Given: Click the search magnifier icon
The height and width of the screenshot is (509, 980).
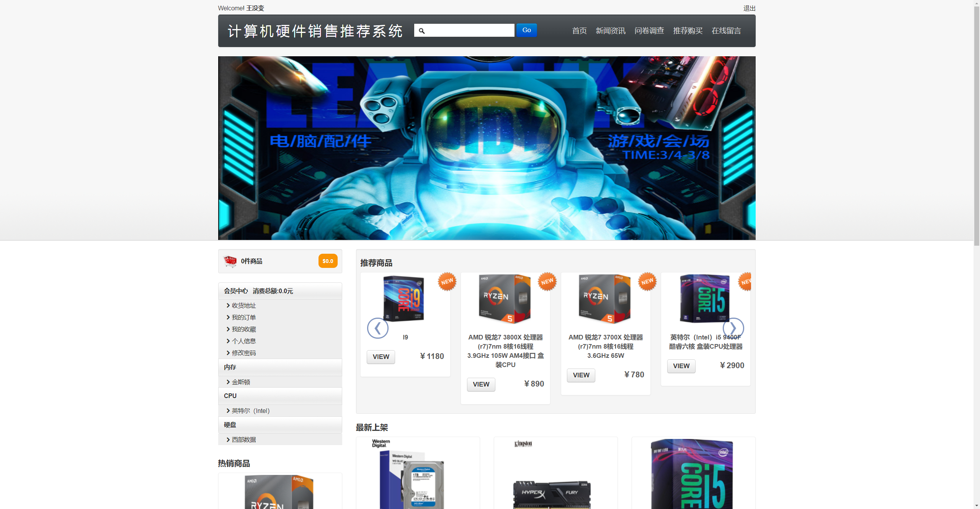Looking at the screenshot, I should point(421,31).
